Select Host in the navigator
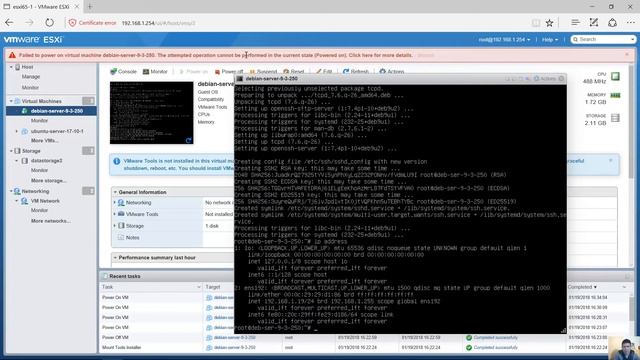This screenshot has width=640, height=360. pyautogui.click(x=27, y=67)
